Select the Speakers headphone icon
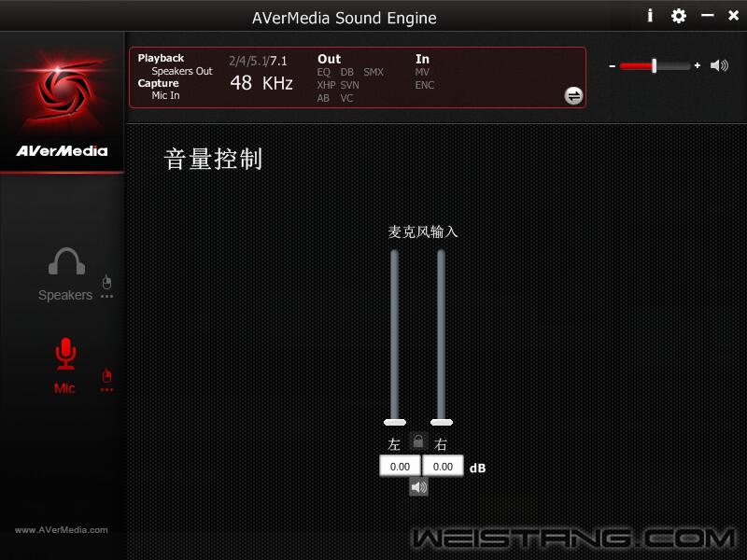The image size is (747, 560). [66, 261]
